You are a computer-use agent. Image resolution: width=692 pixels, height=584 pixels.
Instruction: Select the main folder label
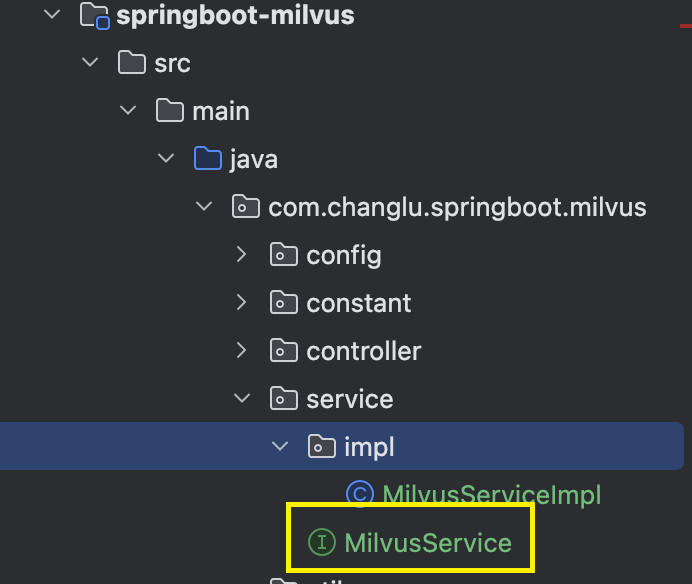221,111
